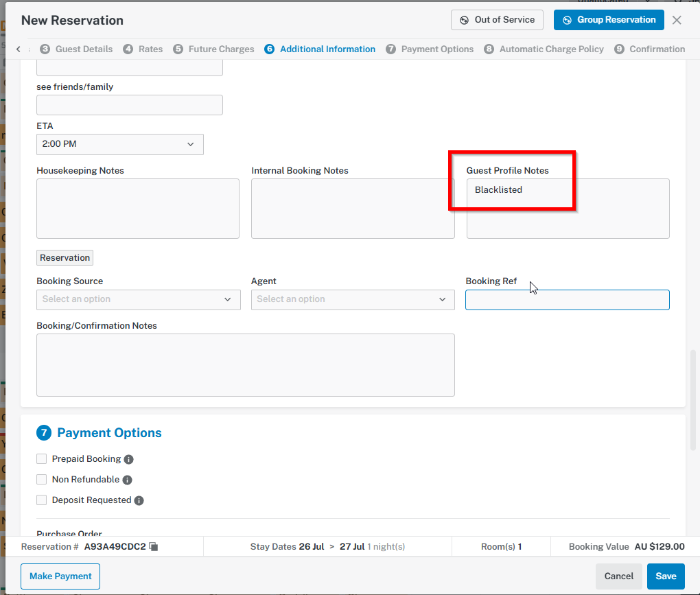700x595 pixels.
Task: Expand the Booking Source dropdown
Action: click(x=138, y=300)
